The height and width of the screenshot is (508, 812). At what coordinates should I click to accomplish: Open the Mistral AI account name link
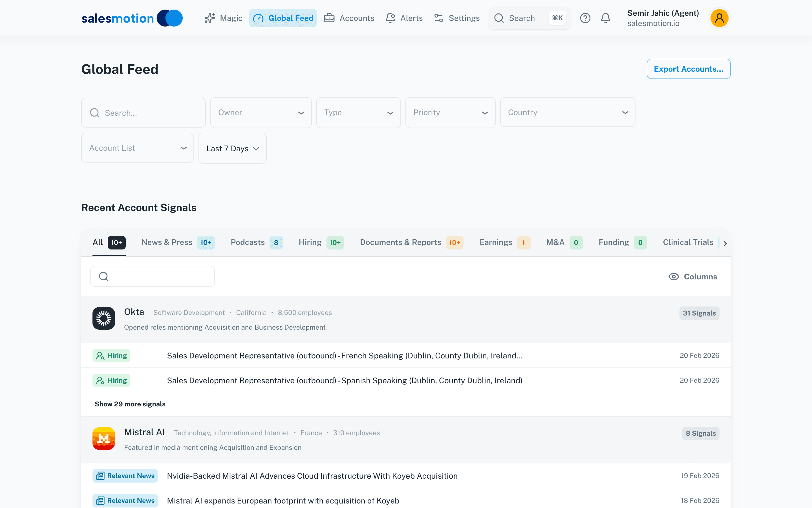pyautogui.click(x=145, y=432)
